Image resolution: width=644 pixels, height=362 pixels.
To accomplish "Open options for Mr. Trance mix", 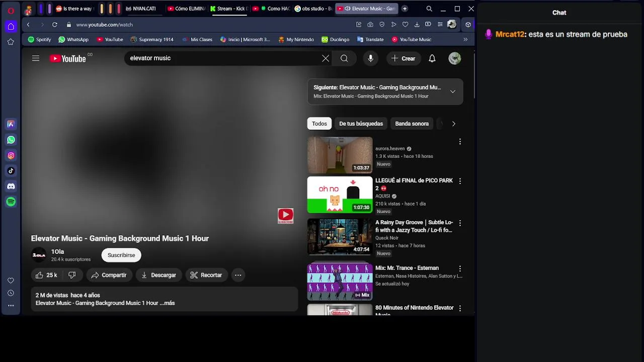I will point(460,268).
